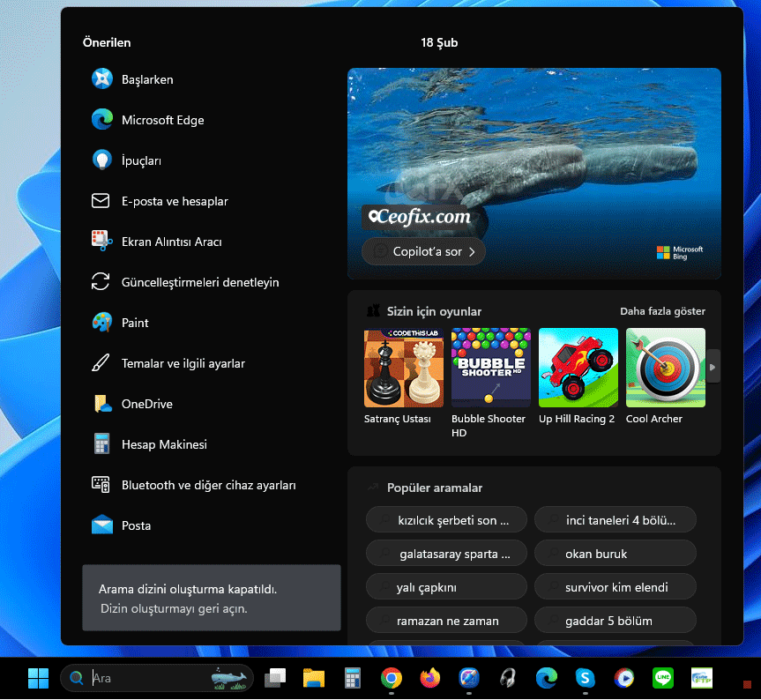
Task: Show next games with the arrow
Action: pos(713,367)
